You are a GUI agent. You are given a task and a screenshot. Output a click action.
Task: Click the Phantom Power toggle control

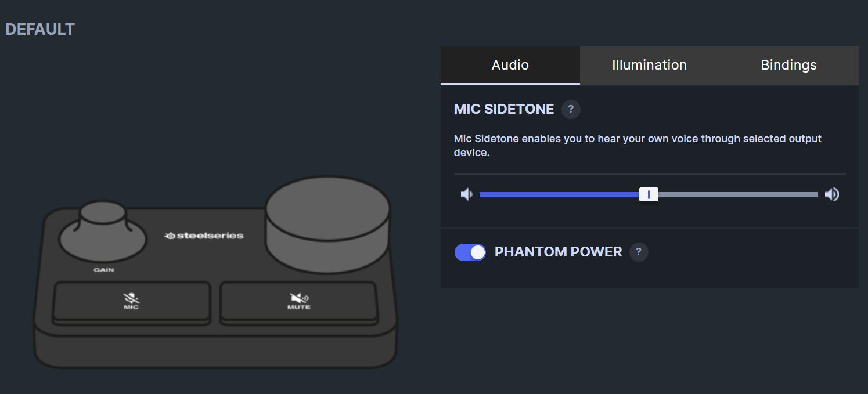point(470,252)
